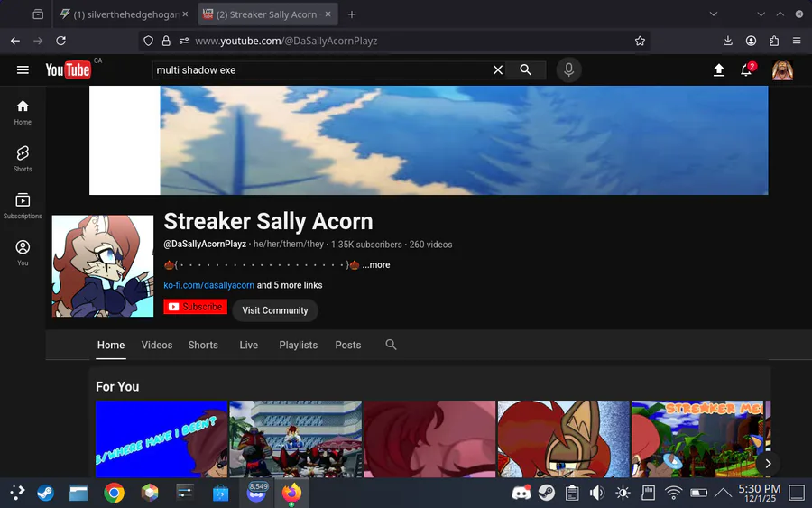The height and width of the screenshot is (508, 812).
Task: Open Firefox View recent browsing icon
Action: [38, 14]
